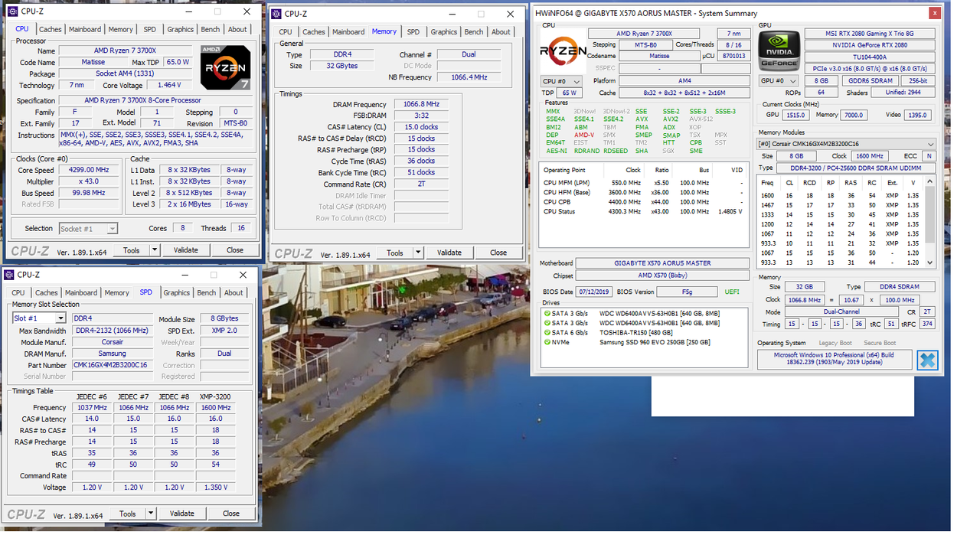980x551 pixels.
Task: Open Memory tab in the SPD tab window
Action: tap(117, 292)
